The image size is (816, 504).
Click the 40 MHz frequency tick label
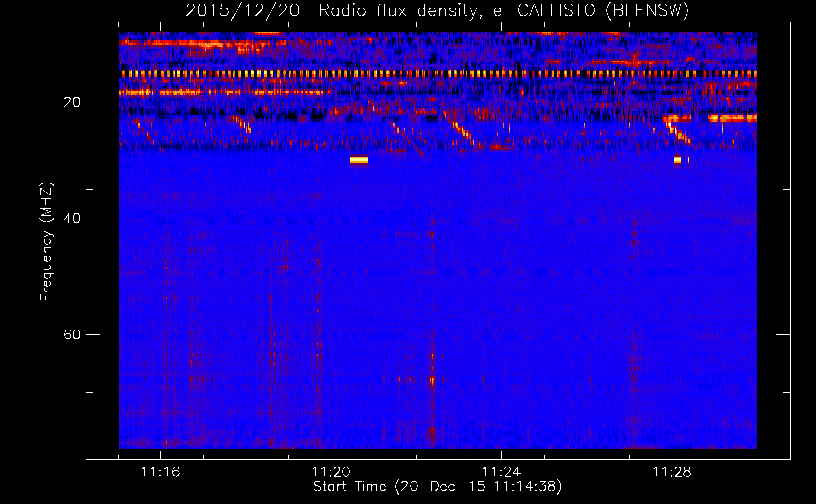[72, 218]
